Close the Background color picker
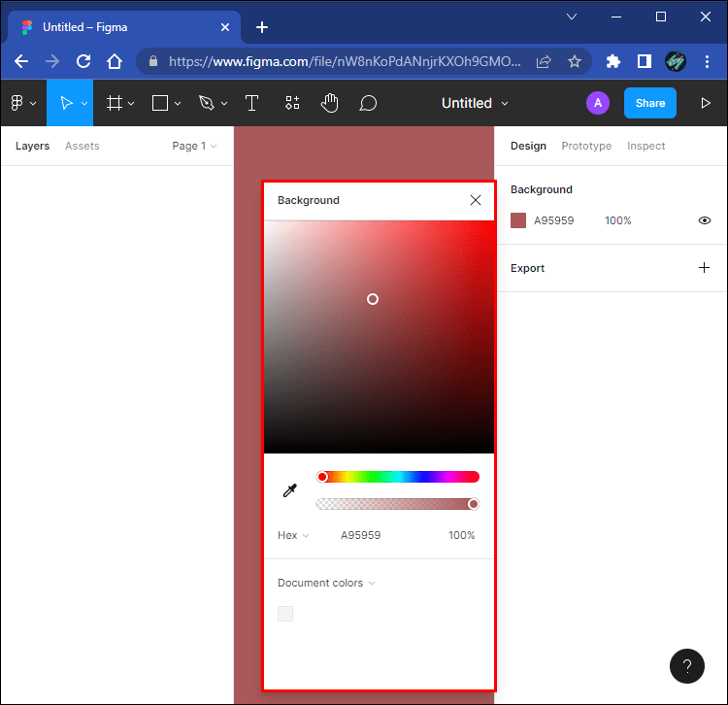The width and height of the screenshot is (728, 705). (476, 200)
